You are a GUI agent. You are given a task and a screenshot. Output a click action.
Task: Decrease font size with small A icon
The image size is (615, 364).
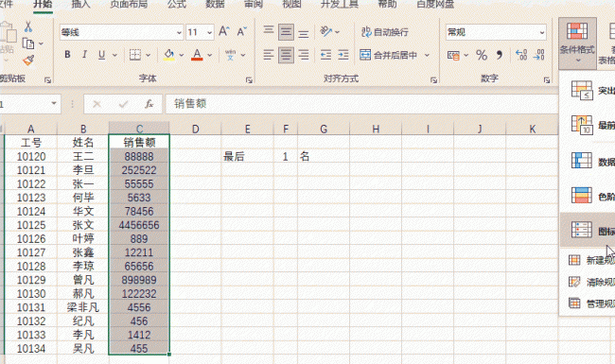point(242,31)
